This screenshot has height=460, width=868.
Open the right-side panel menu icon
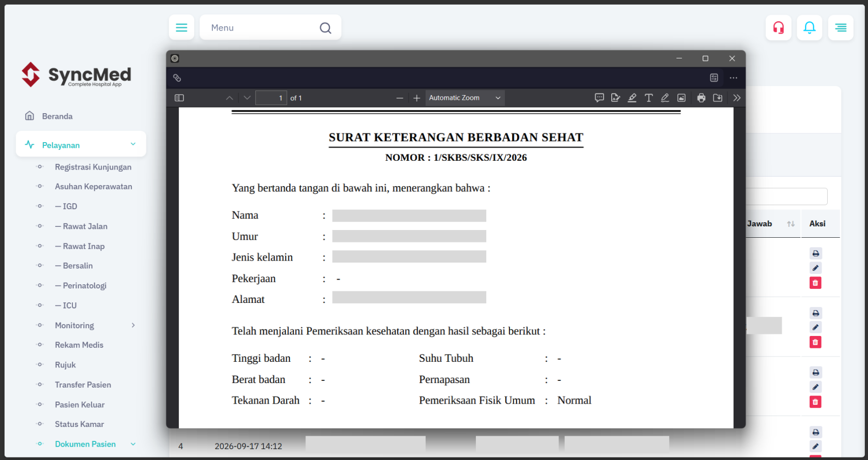click(x=841, y=27)
